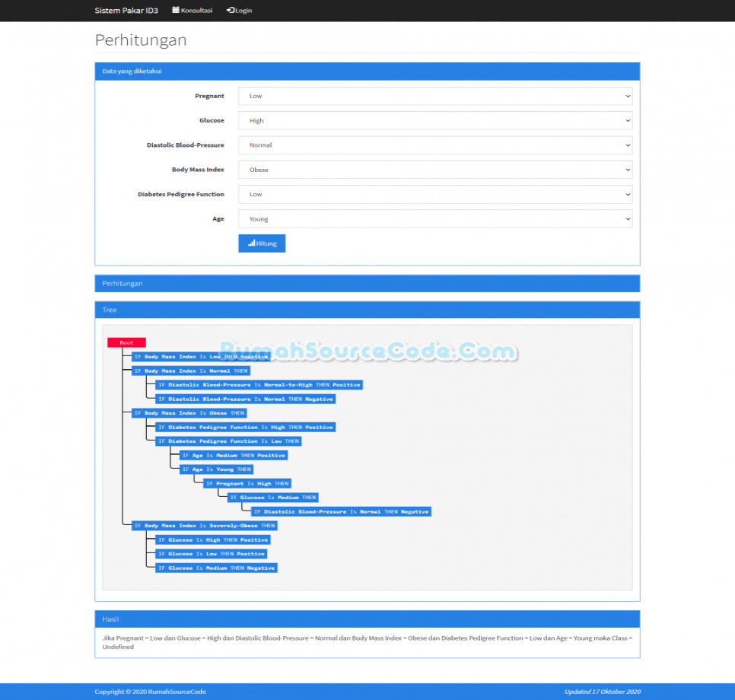The width and height of the screenshot is (735, 700).
Task: Select the red Root node in the tree
Action: pyautogui.click(x=126, y=342)
